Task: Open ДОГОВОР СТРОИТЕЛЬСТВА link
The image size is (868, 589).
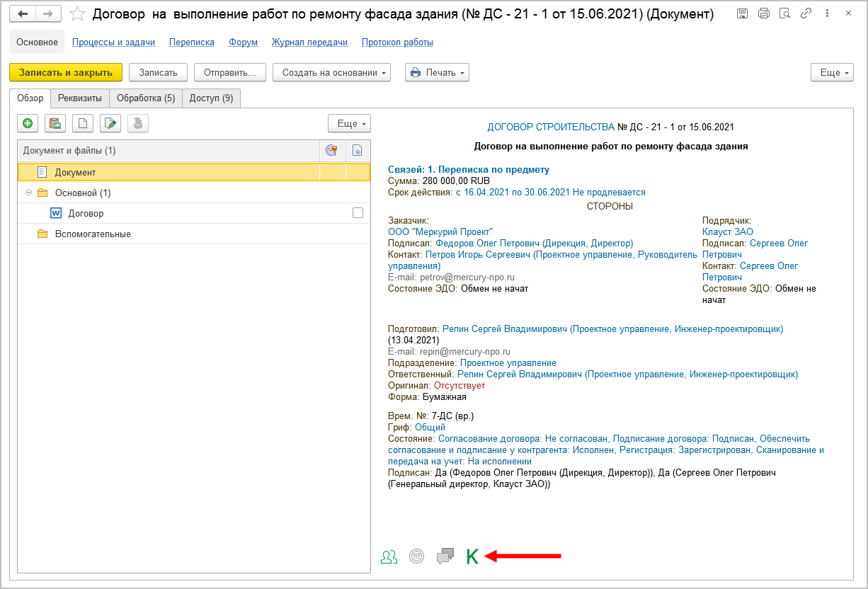Action: [x=551, y=127]
